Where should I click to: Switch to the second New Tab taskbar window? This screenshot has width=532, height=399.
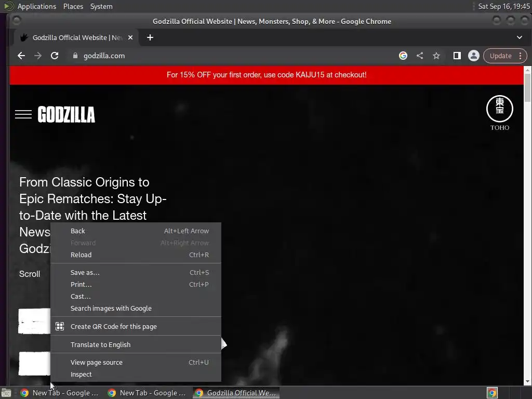point(147,393)
